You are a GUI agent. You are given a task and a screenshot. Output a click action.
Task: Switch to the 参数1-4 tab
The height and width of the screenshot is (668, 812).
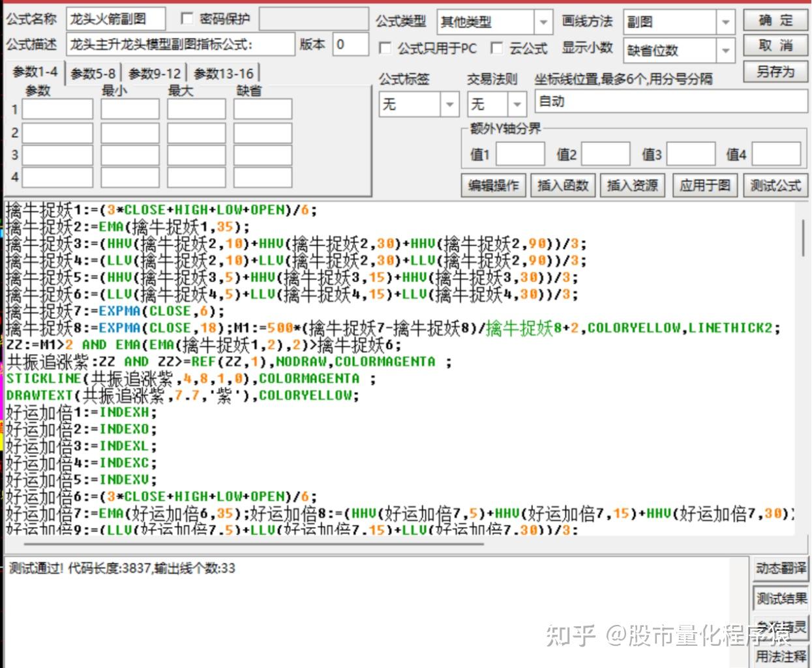click(35, 72)
